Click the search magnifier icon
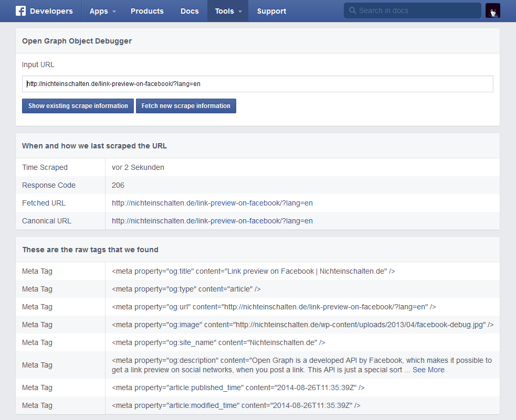This screenshot has height=420, width=516. (352, 10)
